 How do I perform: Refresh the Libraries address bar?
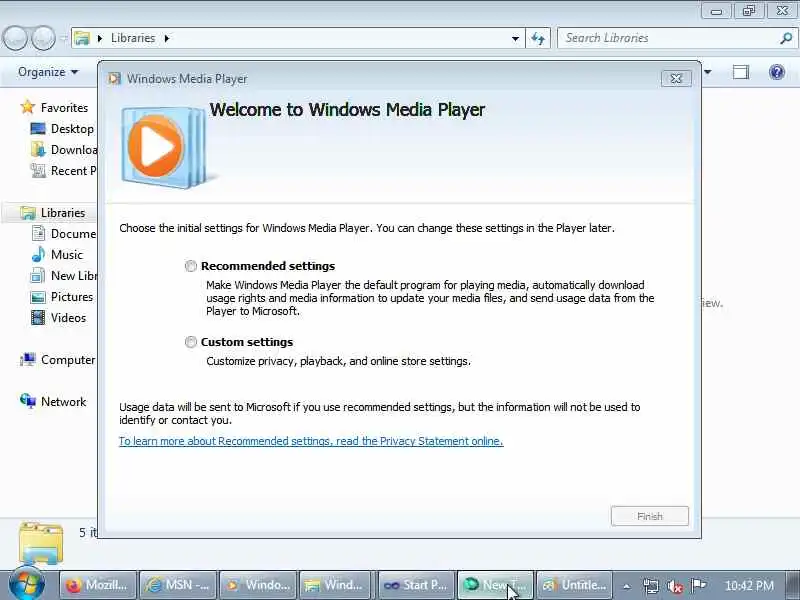point(538,38)
